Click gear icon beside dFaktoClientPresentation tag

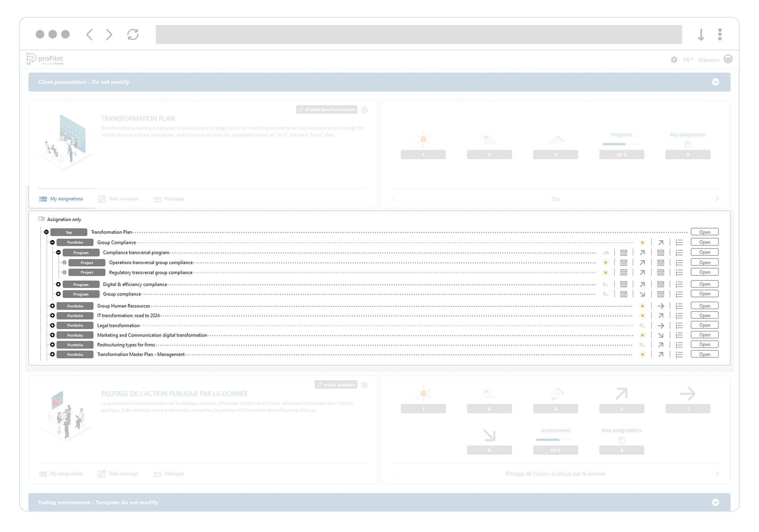[365, 110]
